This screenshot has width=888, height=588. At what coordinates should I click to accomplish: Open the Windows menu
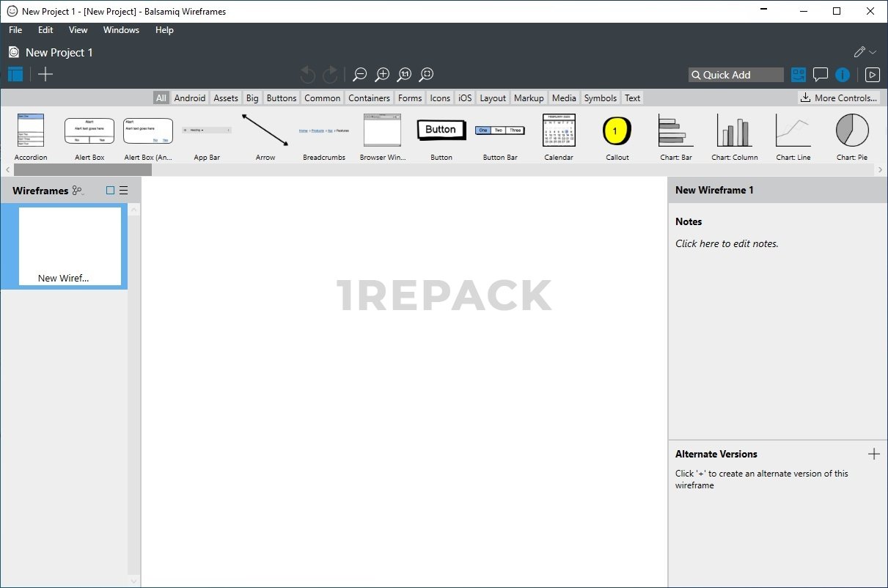click(x=121, y=30)
